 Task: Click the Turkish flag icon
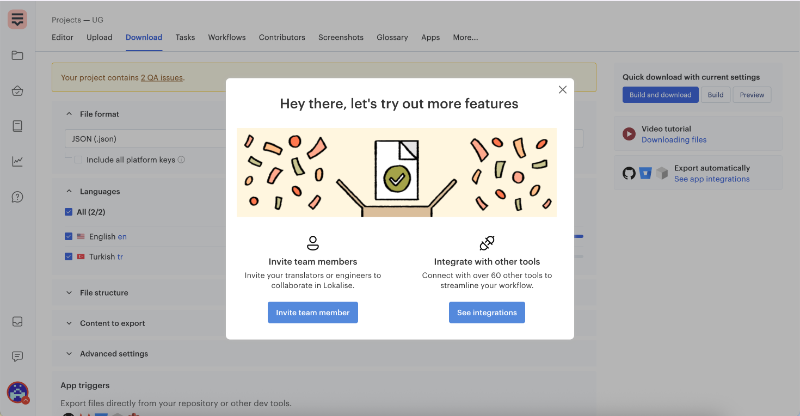point(81,256)
